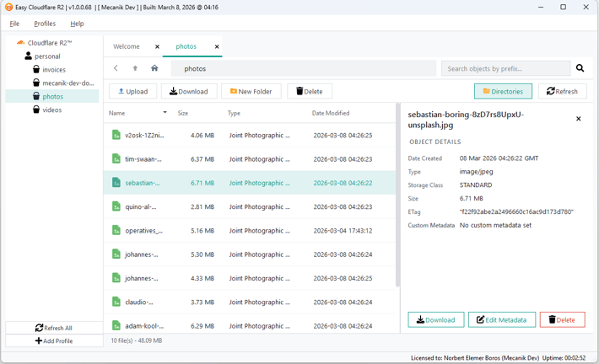Select the videos bucket
This screenshot has width=599, height=364.
click(52, 110)
